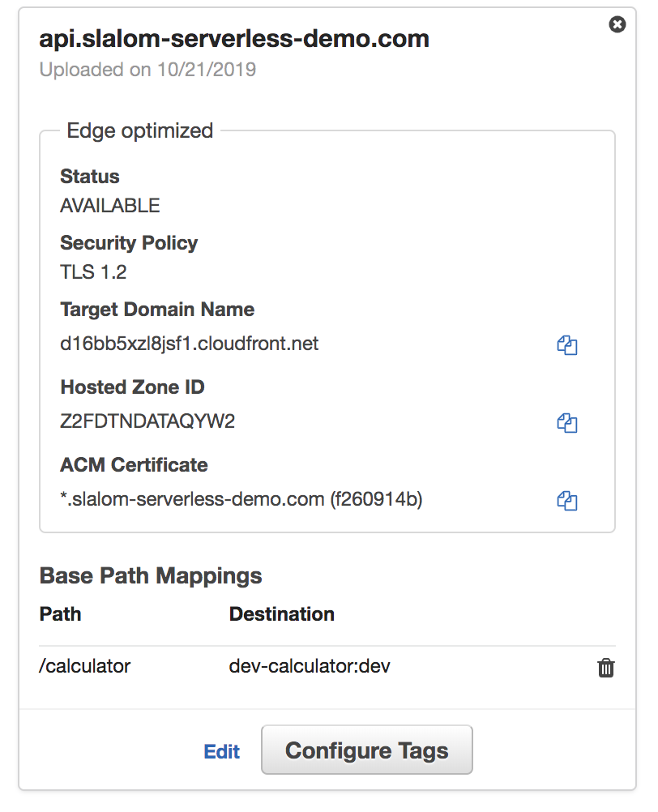Delete the /calculator base path mapping

click(x=605, y=668)
